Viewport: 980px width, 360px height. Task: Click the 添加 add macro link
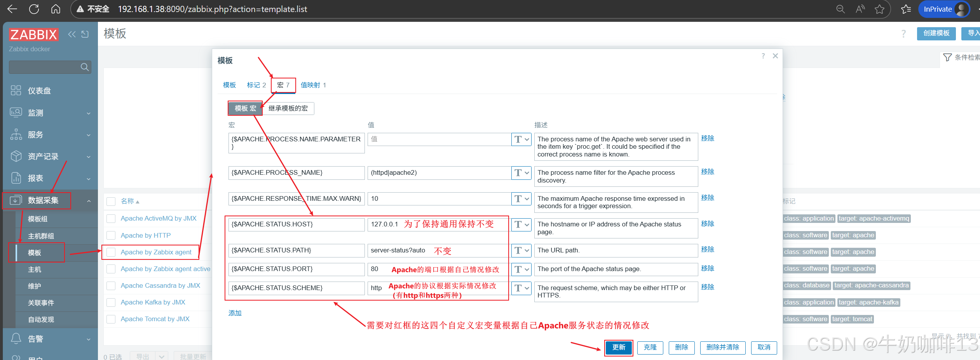click(x=235, y=313)
